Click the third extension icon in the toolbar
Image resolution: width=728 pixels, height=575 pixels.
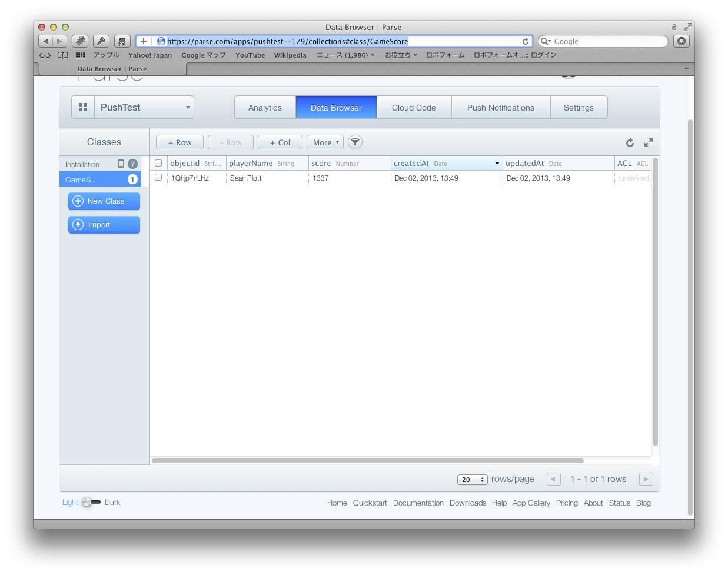click(x=122, y=41)
